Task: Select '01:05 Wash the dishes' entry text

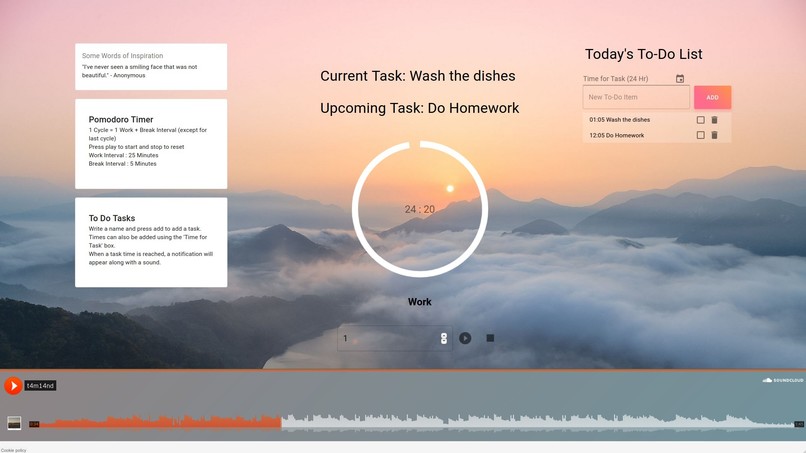Action: 619,120
